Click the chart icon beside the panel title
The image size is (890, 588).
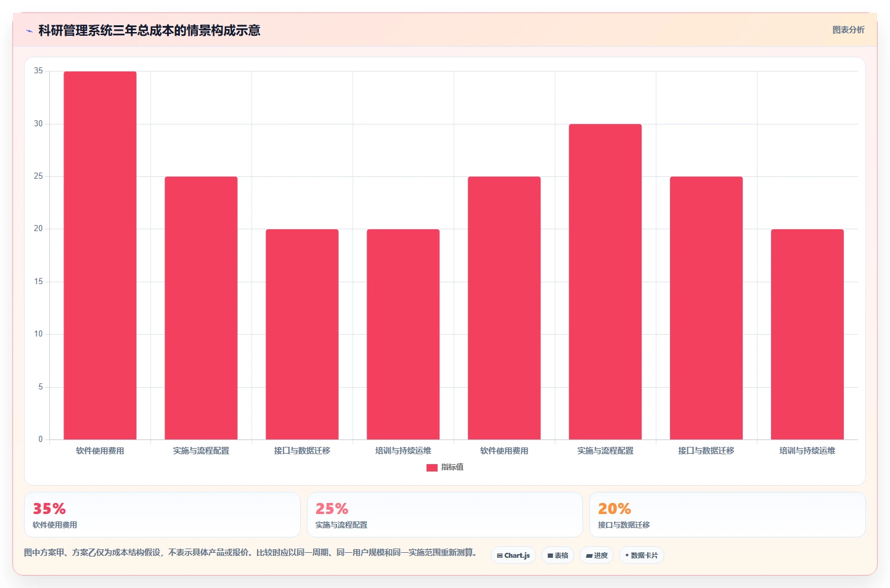point(29,31)
